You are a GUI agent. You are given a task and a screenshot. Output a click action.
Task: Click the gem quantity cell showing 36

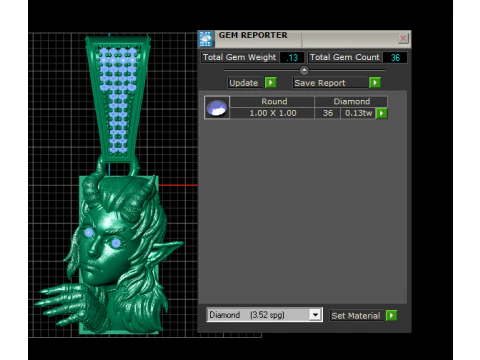(x=327, y=113)
